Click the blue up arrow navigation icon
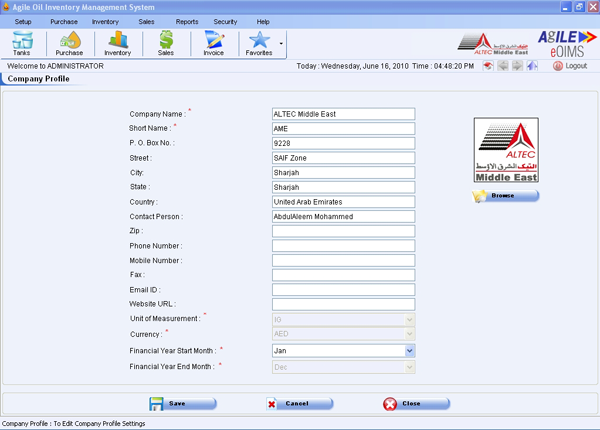The width and height of the screenshot is (600, 430). (532, 66)
